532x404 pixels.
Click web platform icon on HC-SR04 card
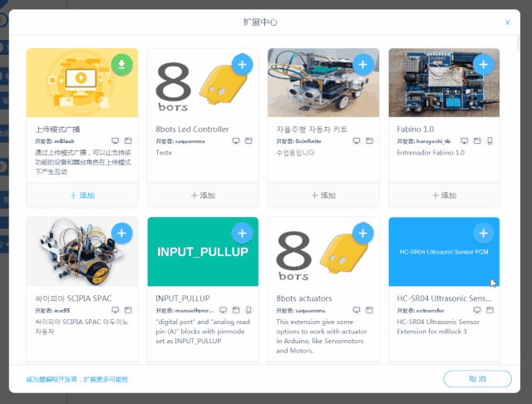[x=490, y=310]
